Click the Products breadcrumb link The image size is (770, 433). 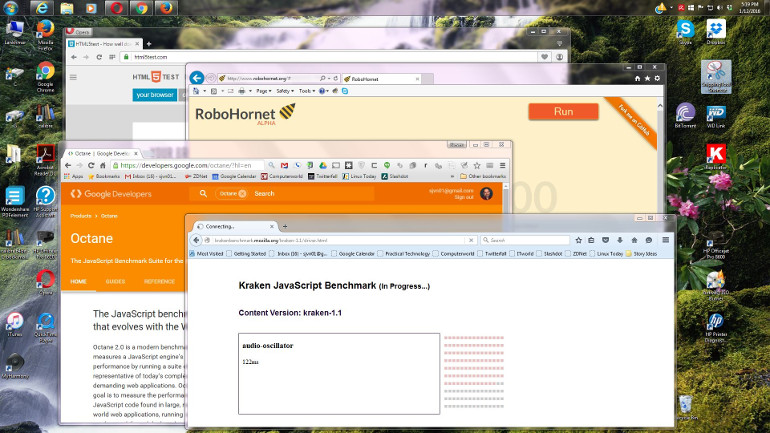[81, 216]
